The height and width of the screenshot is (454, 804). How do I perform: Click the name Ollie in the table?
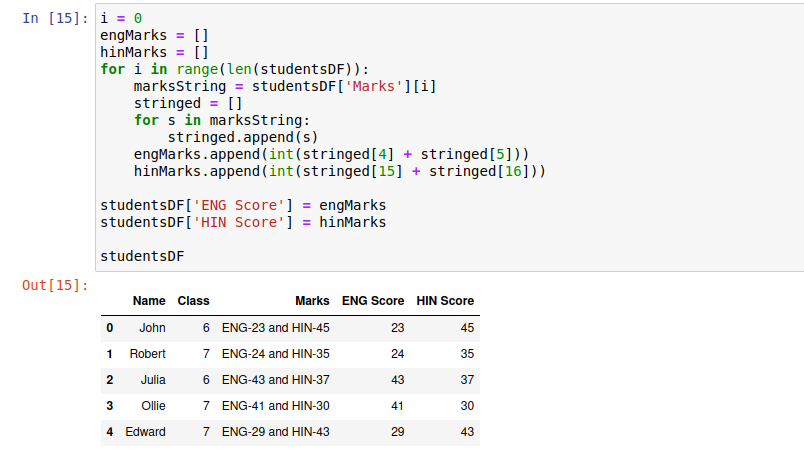point(153,406)
